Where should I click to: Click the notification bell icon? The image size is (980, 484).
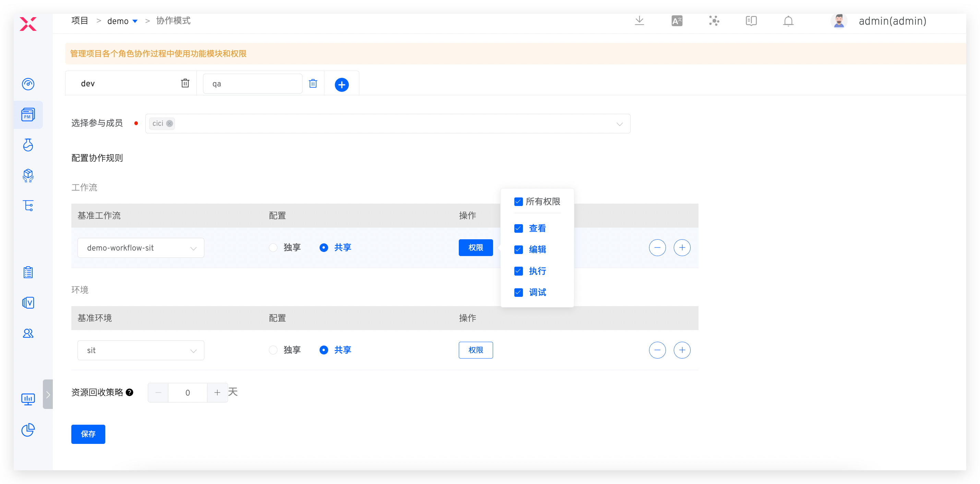(x=788, y=21)
